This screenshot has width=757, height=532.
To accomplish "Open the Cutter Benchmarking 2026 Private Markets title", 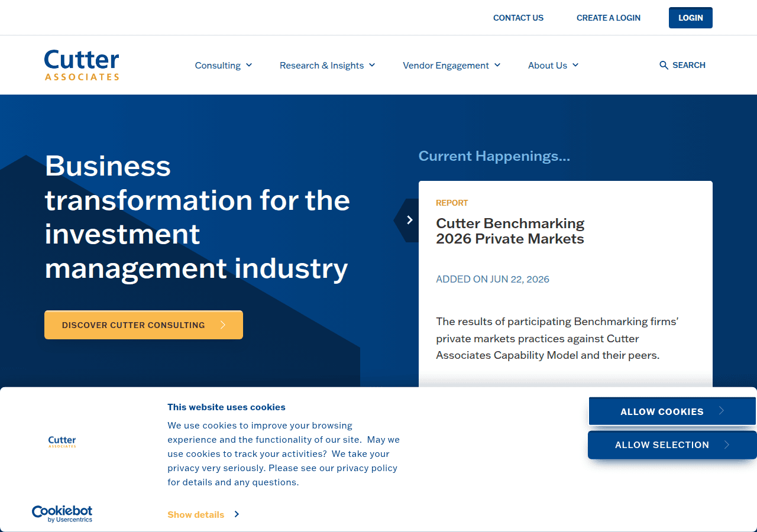I will pyautogui.click(x=510, y=231).
